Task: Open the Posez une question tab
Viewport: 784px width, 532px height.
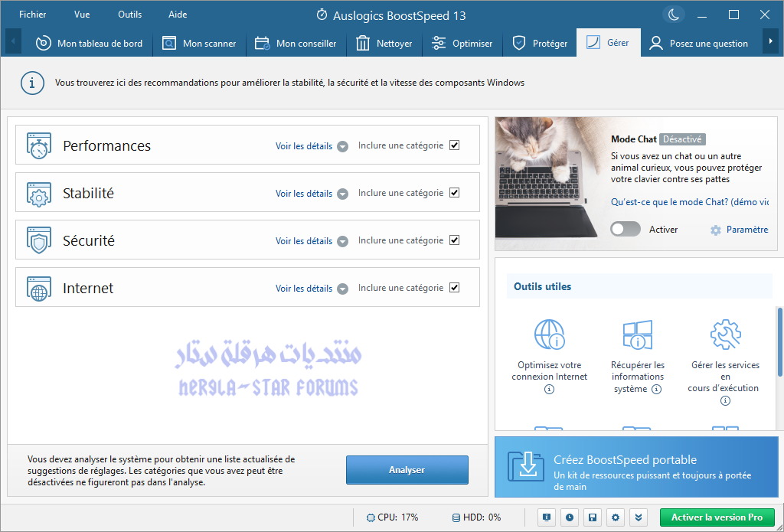Action: pyautogui.click(x=698, y=44)
